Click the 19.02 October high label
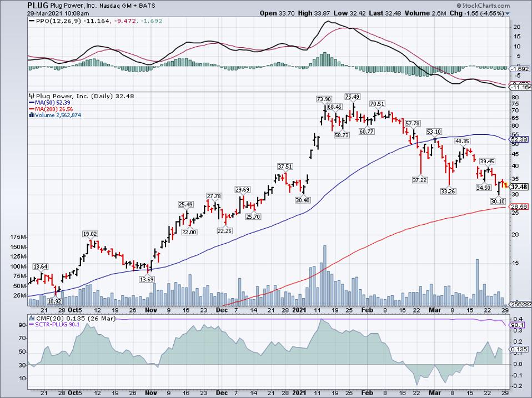This screenshot has width=532, height=398. tap(90, 234)
